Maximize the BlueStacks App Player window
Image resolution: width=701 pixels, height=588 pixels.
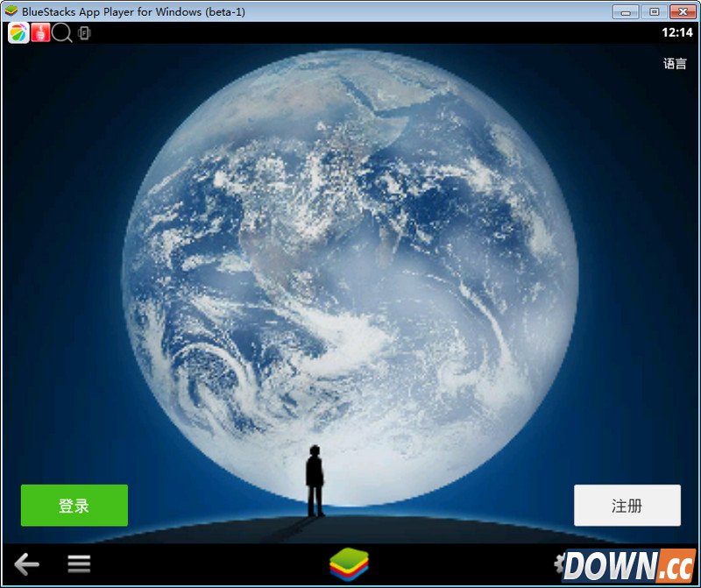654,11
